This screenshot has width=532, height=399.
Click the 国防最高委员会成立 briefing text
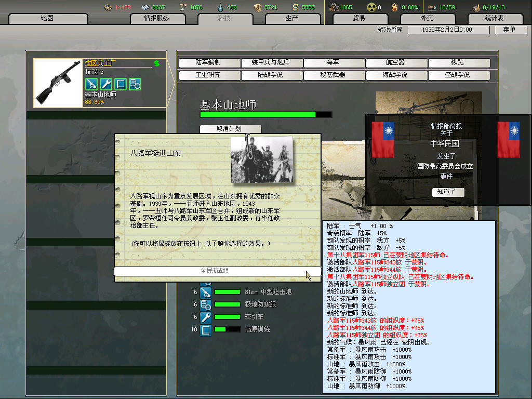pyautogui.click(x=445, y=166)
